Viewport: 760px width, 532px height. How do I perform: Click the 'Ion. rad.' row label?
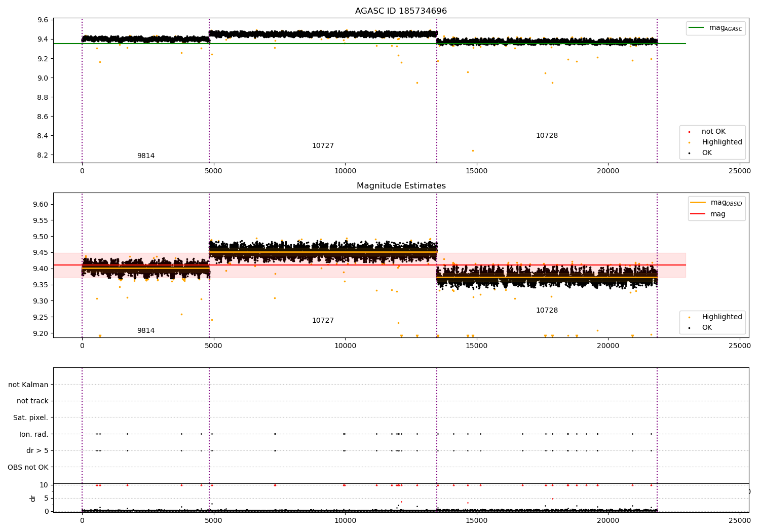point(34,434)
